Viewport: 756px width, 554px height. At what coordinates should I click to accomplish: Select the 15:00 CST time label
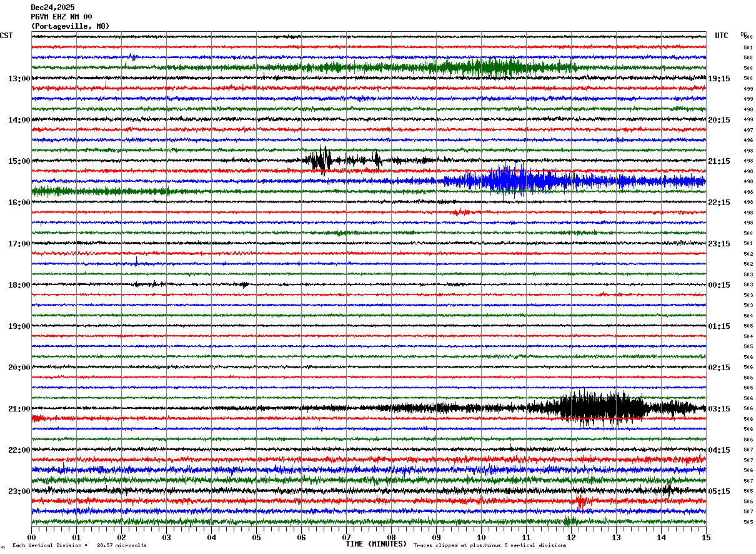19,161
